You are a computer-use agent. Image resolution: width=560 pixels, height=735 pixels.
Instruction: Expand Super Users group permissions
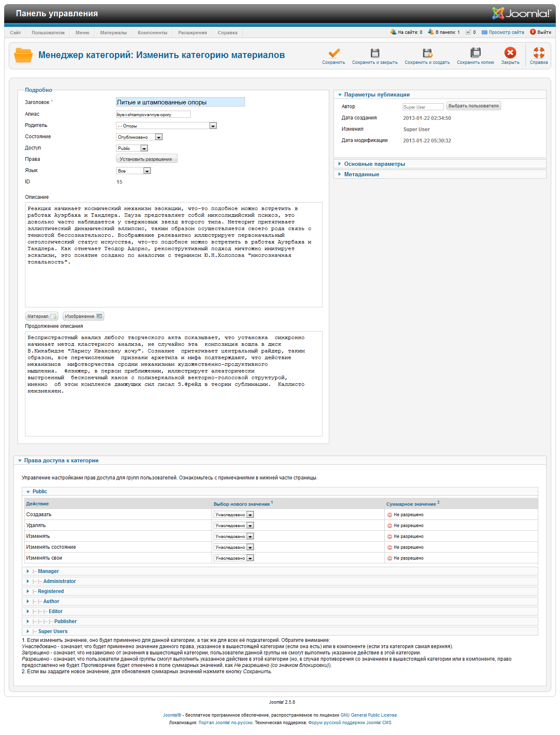point(280,631)
